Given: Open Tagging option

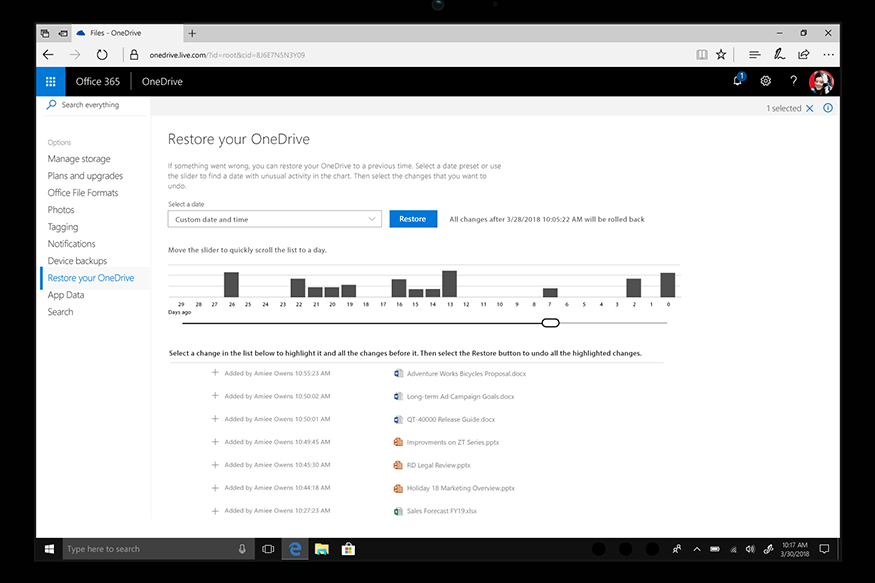Looking at the screenshot, I should pyautogui.click(x=63, y=227).
